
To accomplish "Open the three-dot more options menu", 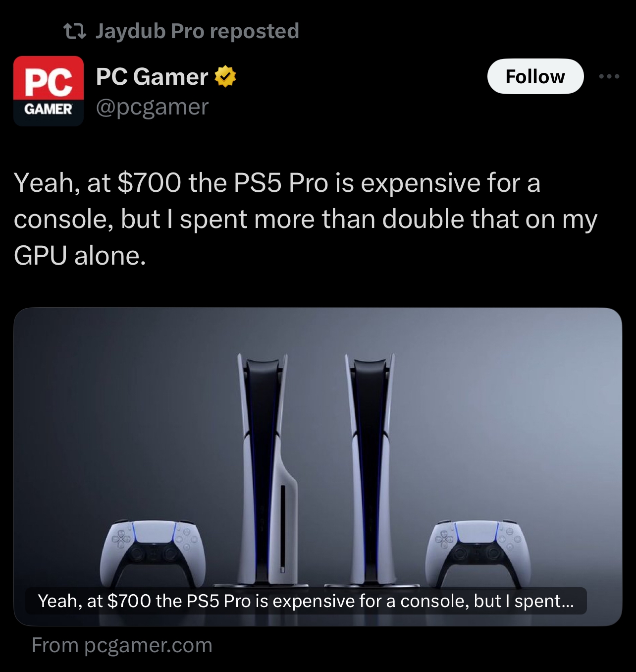I will pyautogui.click(x=609, y=76).
